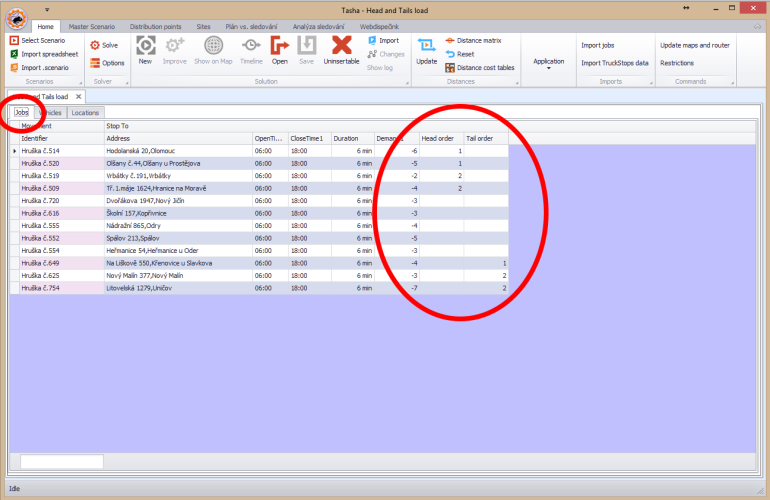The width and height of the screenshot is (770, 500).
Task: Select row Hruška č.520
Action: point(259,164)
